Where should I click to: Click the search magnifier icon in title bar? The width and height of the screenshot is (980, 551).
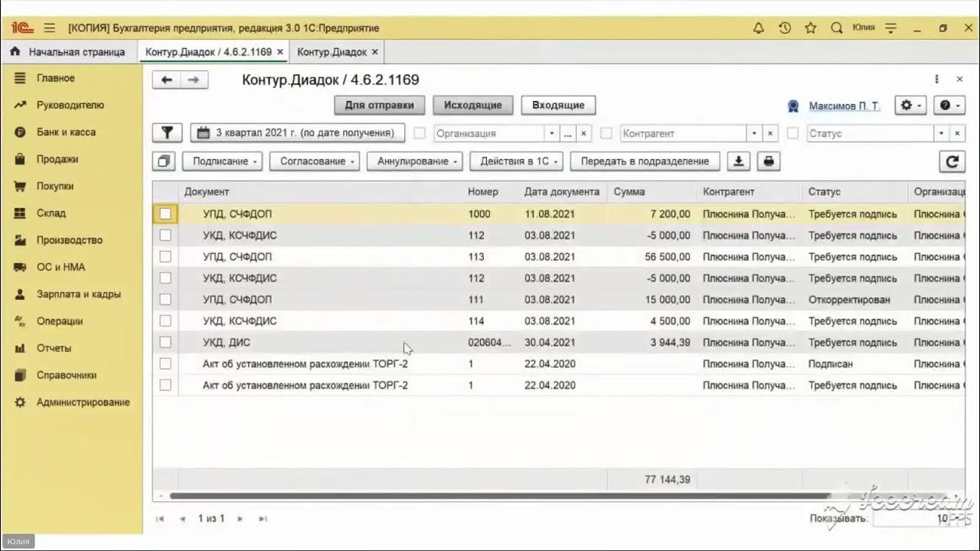click(837, 28)
